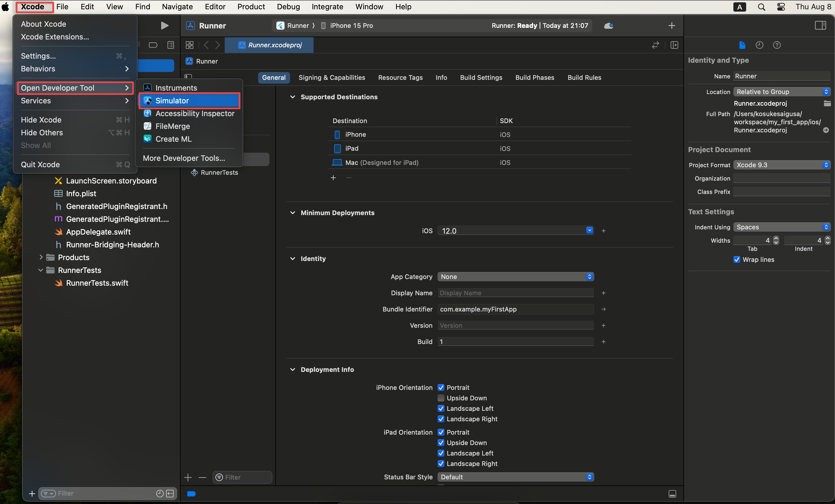835x504 pixels.
Task: Add an editor split with the split icon
Action: click(x=674, y=45)
